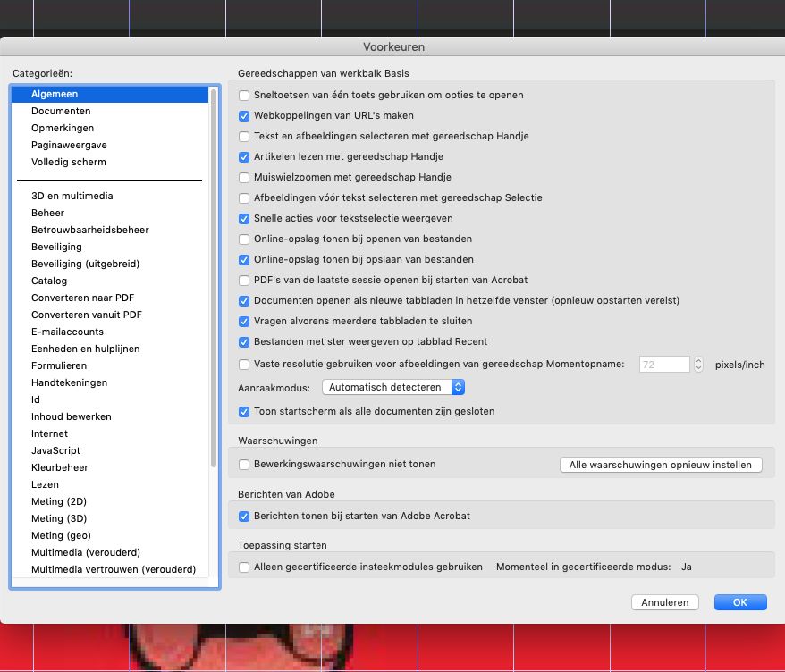
Task: Enable 'PDF's van de laatste sessie openen'
Action: [243, 281]
